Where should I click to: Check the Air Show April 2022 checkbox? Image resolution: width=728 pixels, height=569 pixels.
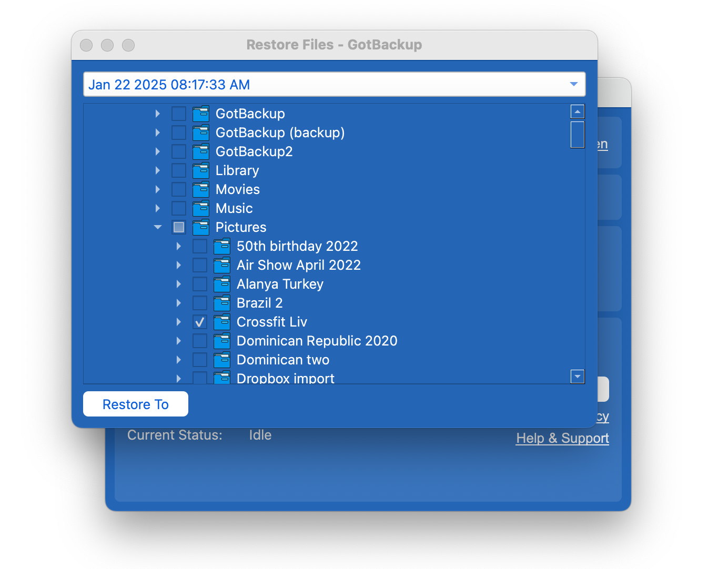click(200, 265)
